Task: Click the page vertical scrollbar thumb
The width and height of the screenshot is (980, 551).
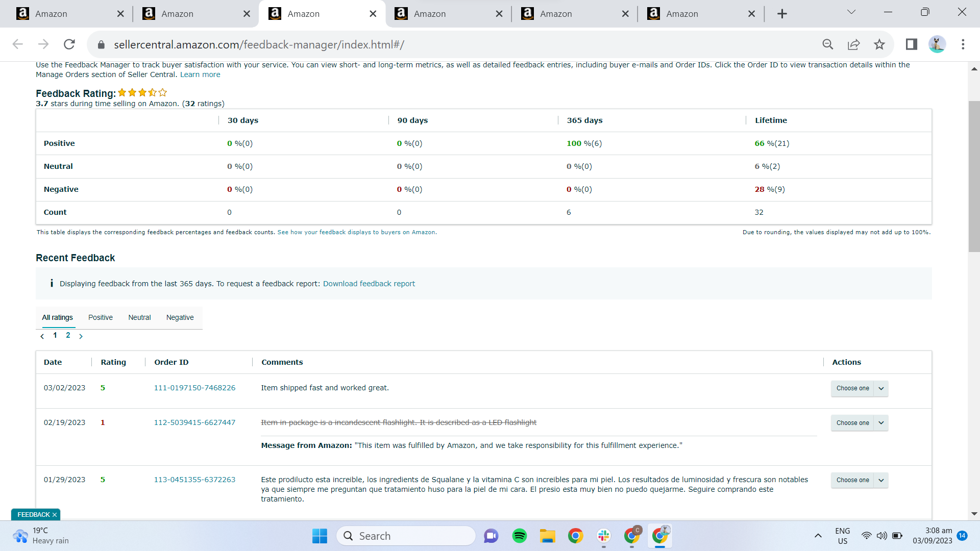Action: point(974,177)
